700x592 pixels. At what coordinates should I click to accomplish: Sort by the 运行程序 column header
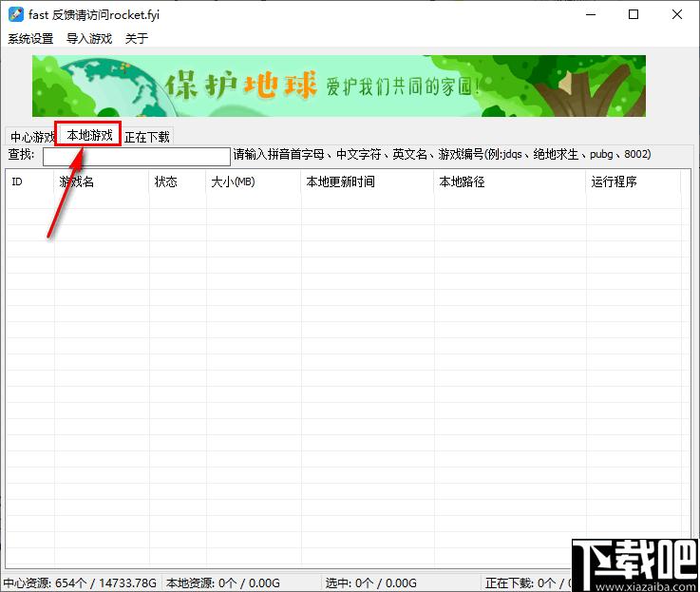(633, 181)
